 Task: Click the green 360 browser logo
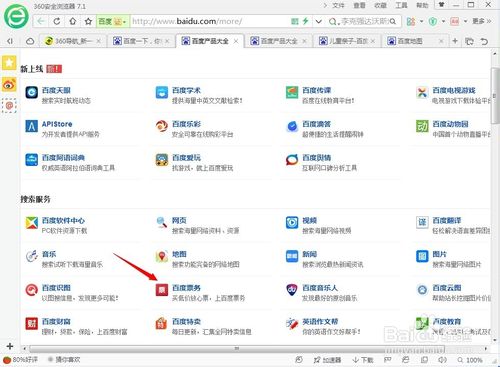(x=16, y=16)
